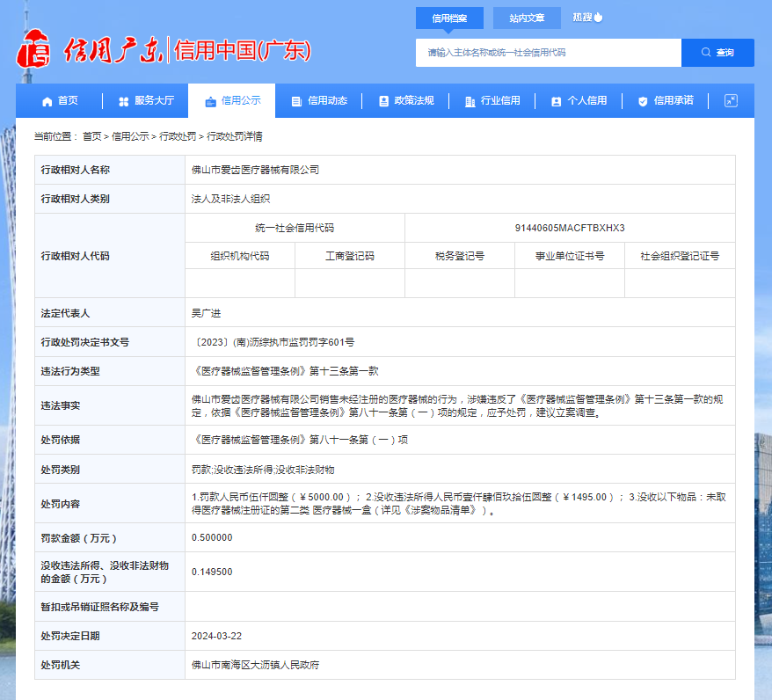Click the credit code 91440605MACFTBXHX3
Image resolution: width=772 pixels, height=700 pixels.
coord(569,228)
